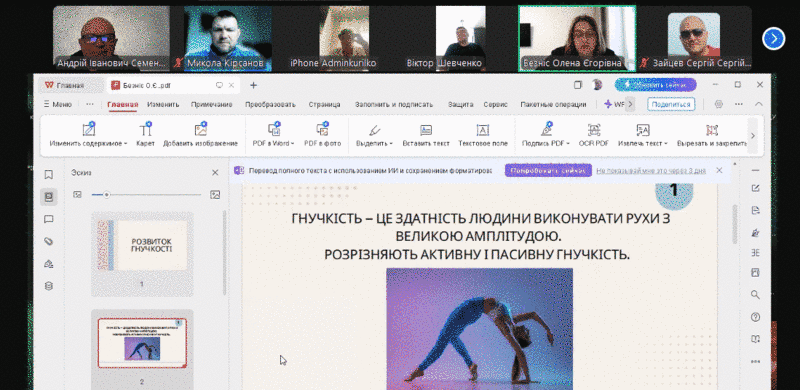Open the attachments paperclip icon in sidebar

click(48, 241)
